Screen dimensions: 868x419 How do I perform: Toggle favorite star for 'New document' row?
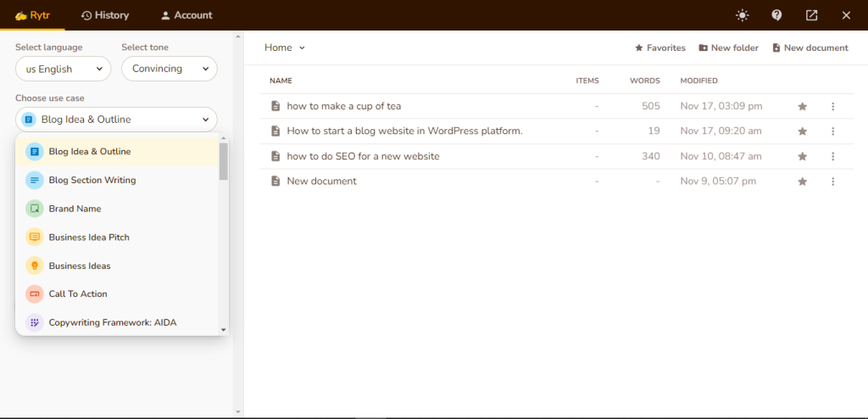coord(802,182)
